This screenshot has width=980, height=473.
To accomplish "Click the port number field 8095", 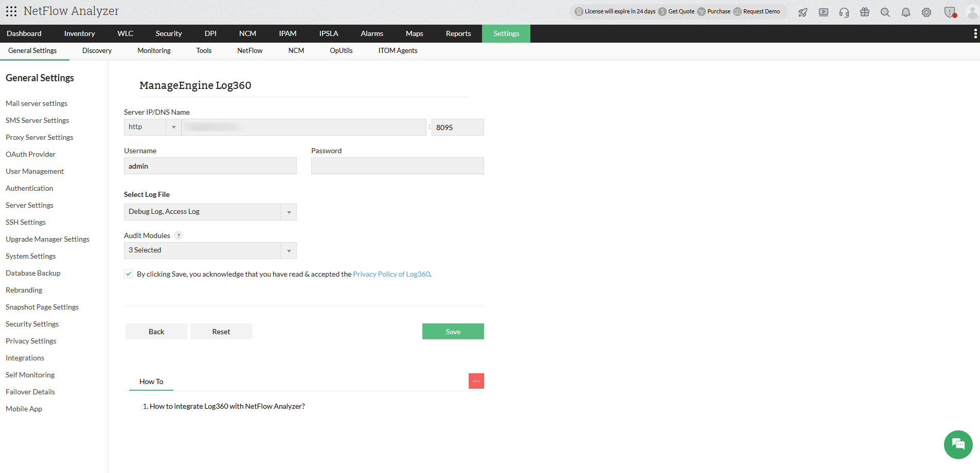I will (458, 127).
